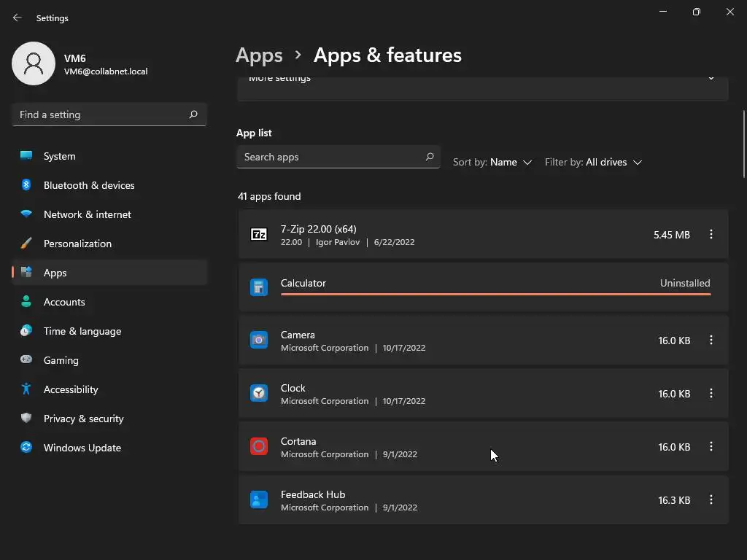Image resolution: width=747 pixels, height=560 pixels.
Task: Click the Calculator uninstall progress bar
Action: pos(495,294)
